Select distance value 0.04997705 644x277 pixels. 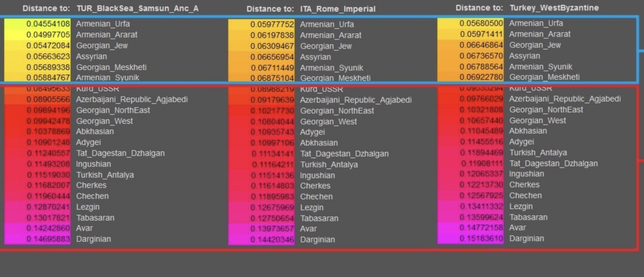coord(49,34)
